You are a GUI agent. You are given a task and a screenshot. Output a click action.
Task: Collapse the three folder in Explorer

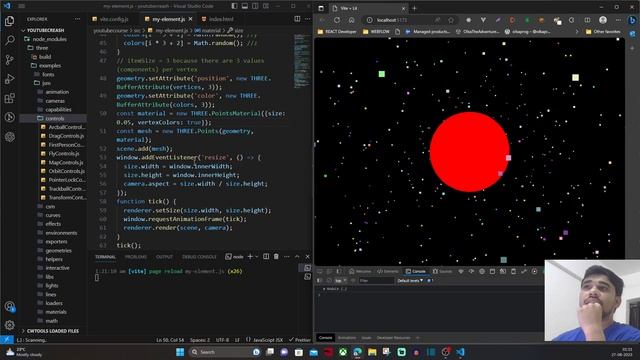[x=41, y=48]
